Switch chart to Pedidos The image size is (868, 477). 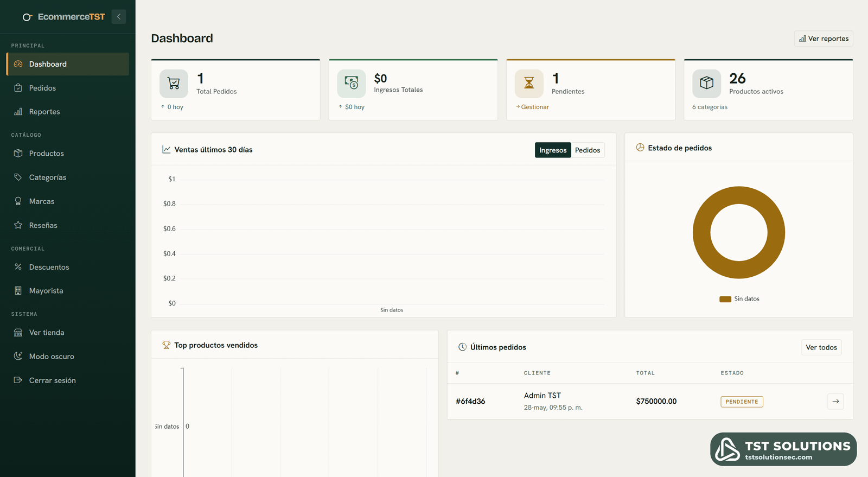(x=588, y=150)
